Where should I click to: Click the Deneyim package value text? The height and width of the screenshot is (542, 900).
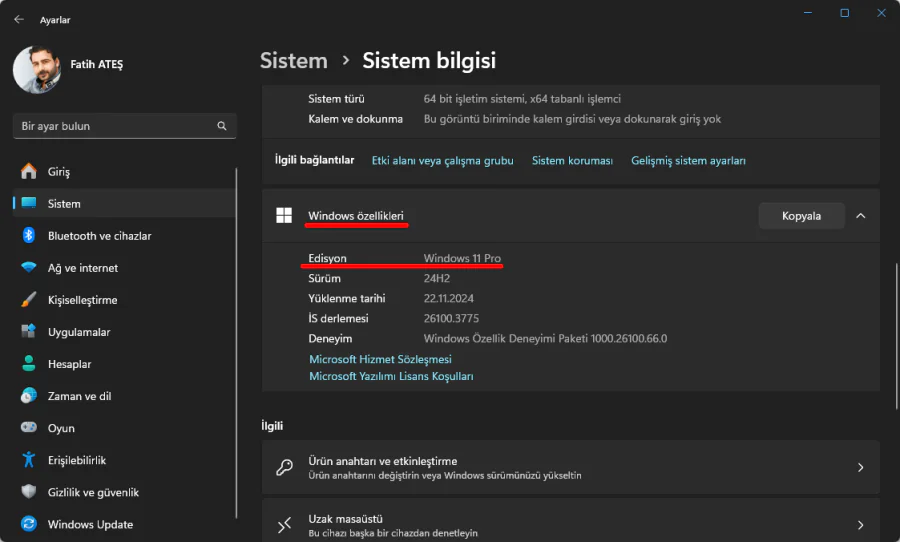tap(545, 339)
